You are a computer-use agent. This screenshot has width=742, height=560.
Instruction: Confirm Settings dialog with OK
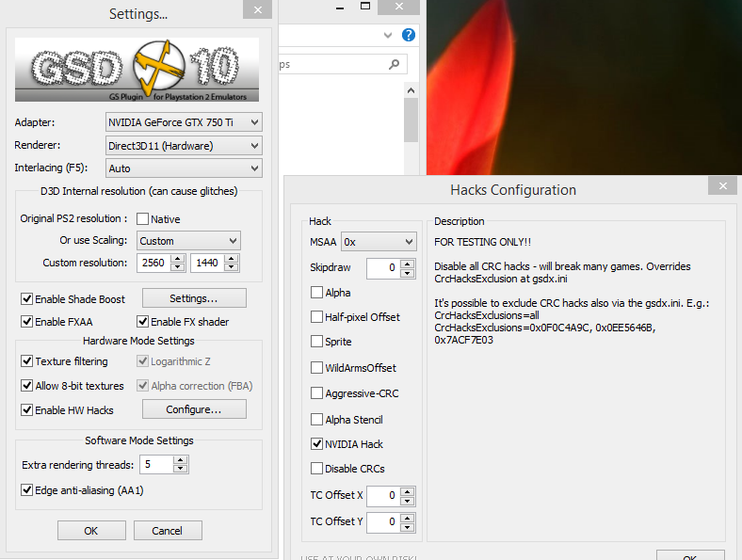tap(91, 530)
